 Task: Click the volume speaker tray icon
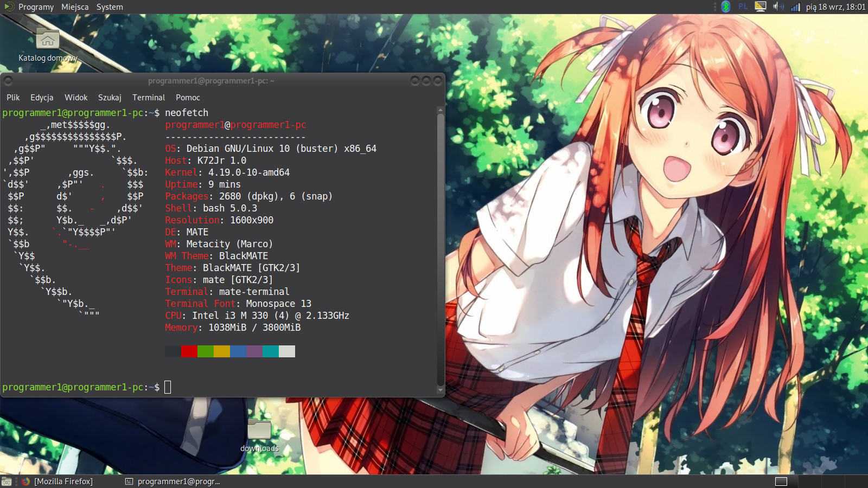(778, 7)
